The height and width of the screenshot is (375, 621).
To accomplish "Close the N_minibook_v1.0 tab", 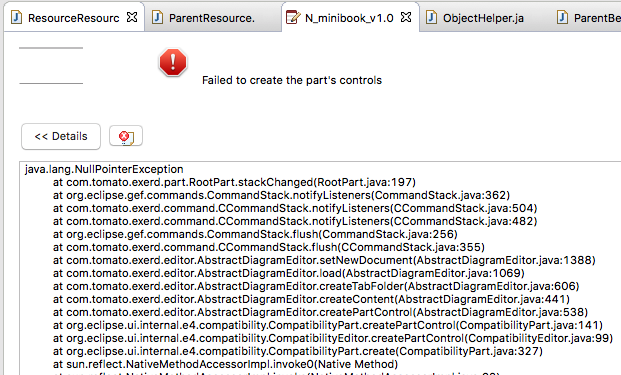I will 406,17.
